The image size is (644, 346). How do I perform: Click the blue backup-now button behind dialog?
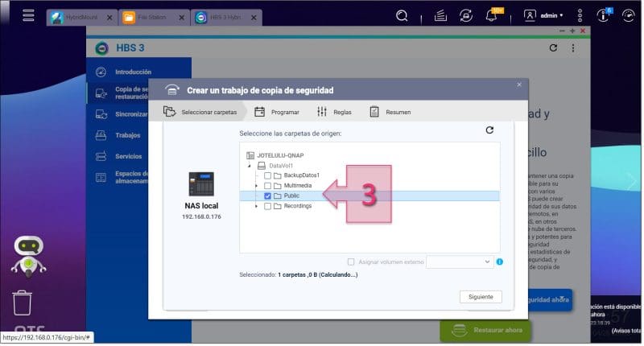(550, 300)
